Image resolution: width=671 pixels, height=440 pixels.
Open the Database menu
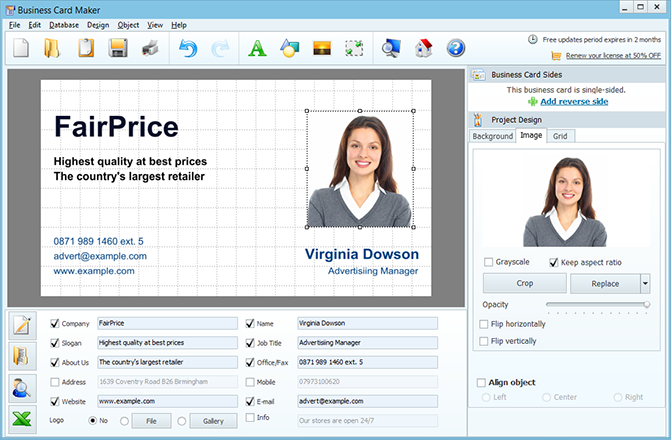(x=64, y=25)
